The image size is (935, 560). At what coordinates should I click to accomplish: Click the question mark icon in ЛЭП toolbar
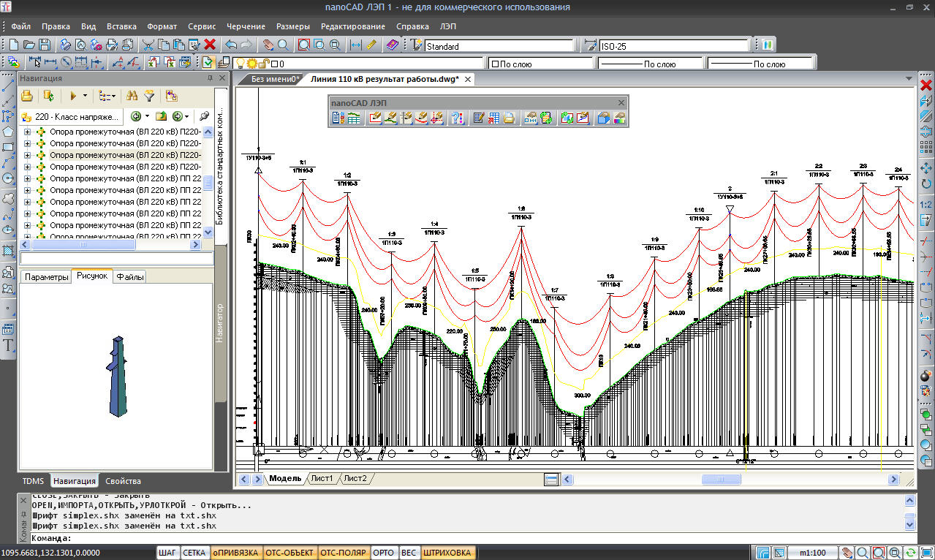457,118
